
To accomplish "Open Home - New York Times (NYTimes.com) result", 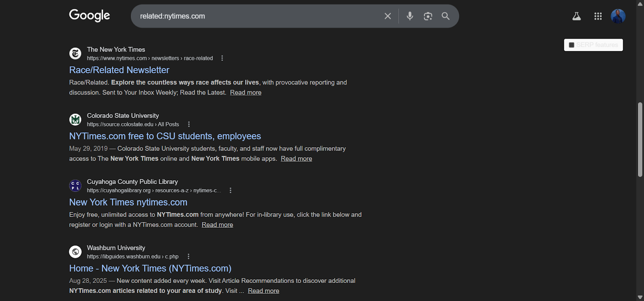I will coord(150,268).
